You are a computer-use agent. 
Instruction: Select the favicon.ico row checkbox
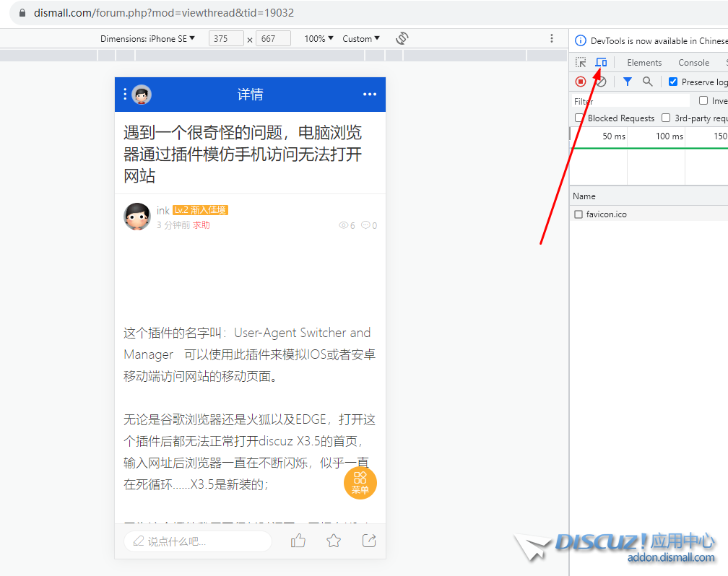click(578, 214)
